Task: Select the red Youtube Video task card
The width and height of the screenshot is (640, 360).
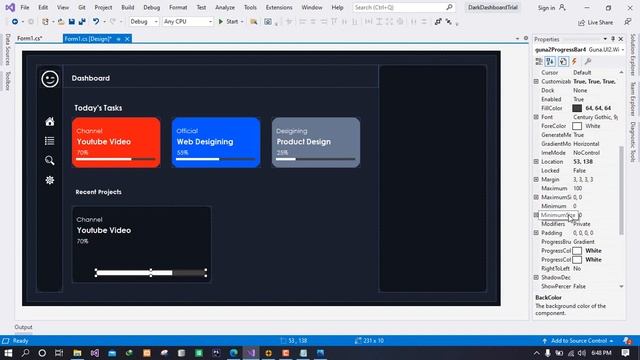Action: 116,142
